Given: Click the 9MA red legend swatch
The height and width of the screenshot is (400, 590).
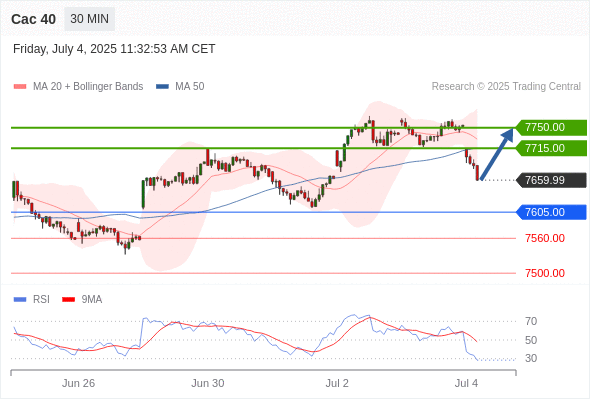Looking at the screenshot, I should (x=68, y=300).
